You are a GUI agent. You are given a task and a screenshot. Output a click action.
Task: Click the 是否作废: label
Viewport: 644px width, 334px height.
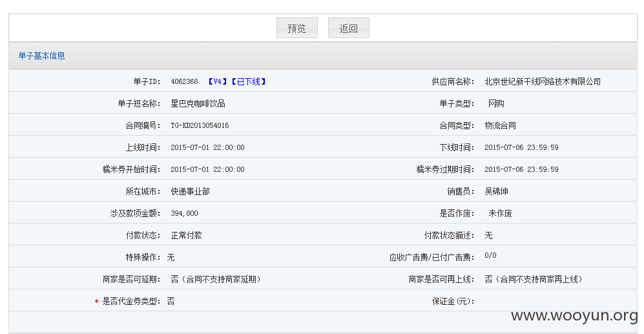tap(457, 214)
